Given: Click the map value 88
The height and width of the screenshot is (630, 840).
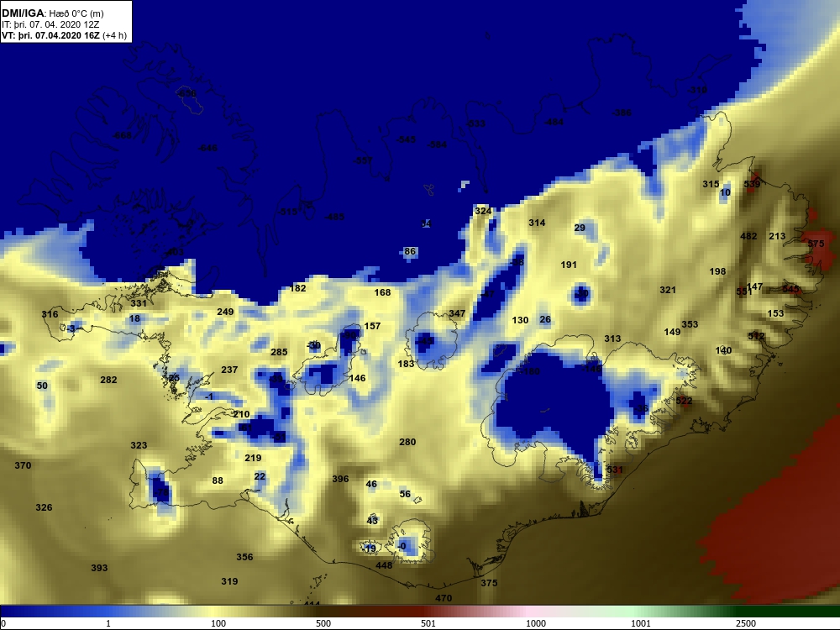Looking at the screenshot, I should coord(218,481).
